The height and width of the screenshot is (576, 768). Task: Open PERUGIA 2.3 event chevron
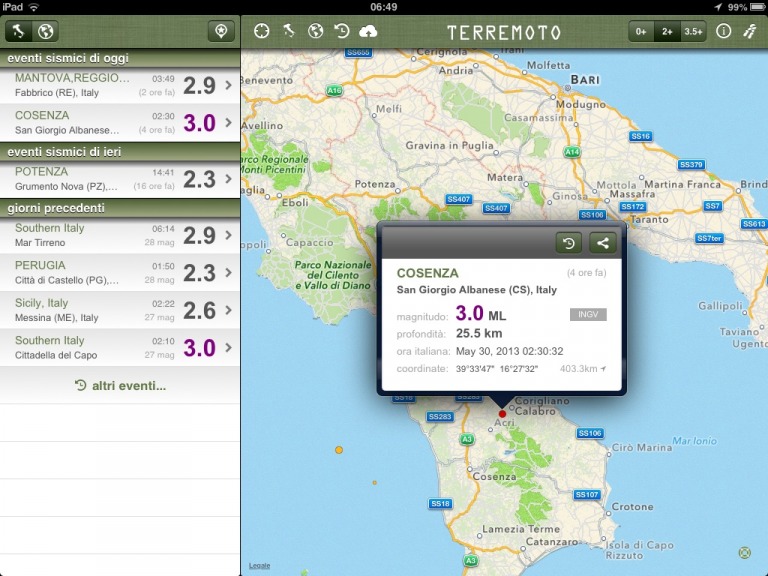pyautogui.click(x=228, y=272)
